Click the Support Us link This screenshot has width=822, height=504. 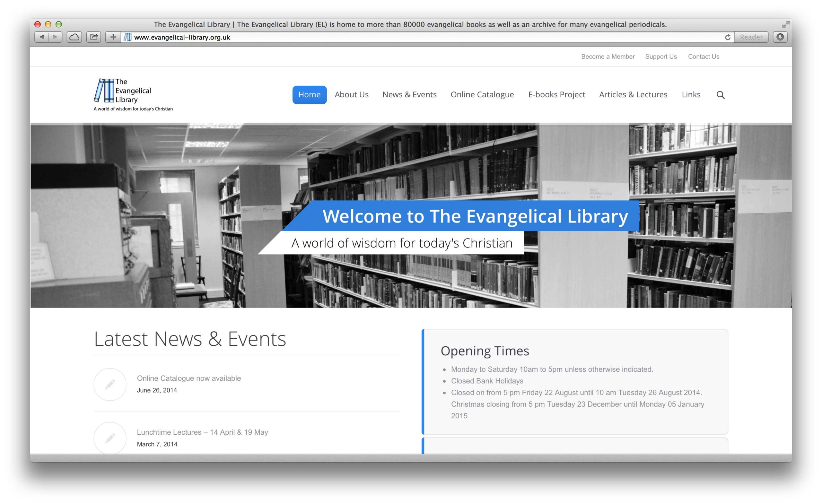point(661,57)
